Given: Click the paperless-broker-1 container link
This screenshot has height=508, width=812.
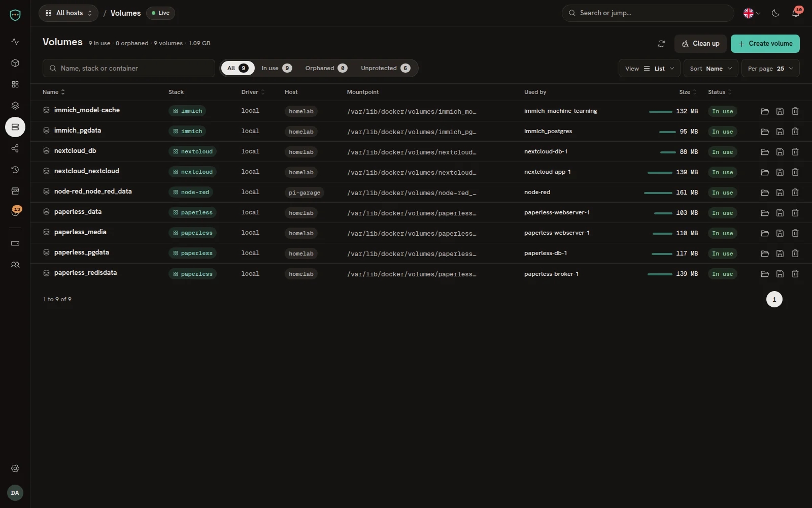Looking at the screenshot, I should click(552, 274).
